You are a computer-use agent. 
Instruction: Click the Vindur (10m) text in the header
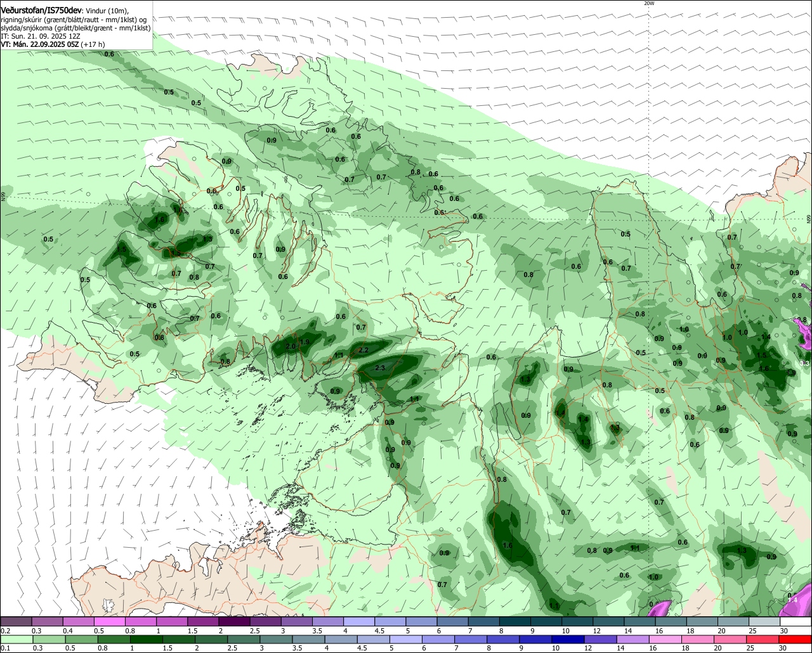tap(107, 11)
